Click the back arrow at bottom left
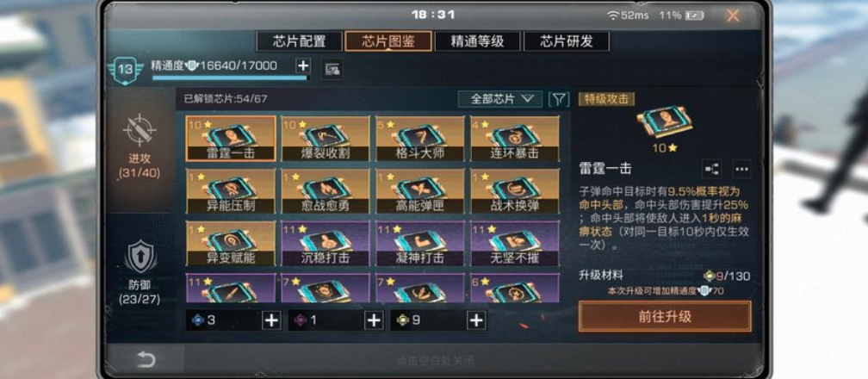This screenshot has height=379, width=868. click(146, 360)
